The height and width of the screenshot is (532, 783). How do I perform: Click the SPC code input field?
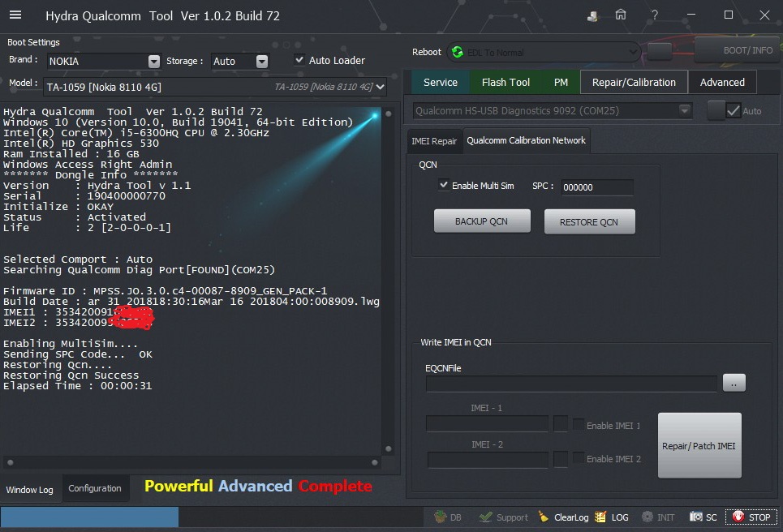point(596,187)
